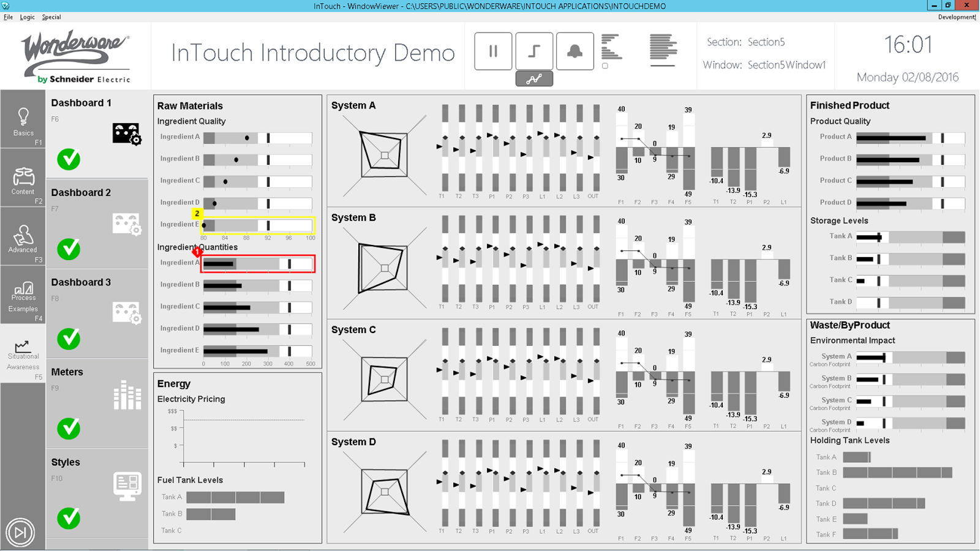Viewport: 980px width, 551px height.
Task: Click the Dashboard 3 settings icon
Action: tap(127, 312)
